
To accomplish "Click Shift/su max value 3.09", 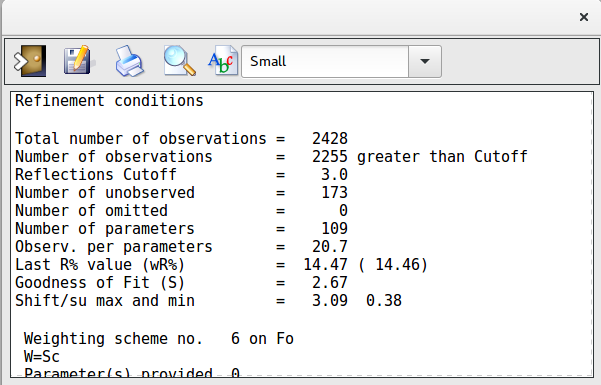I will [330, 301].
